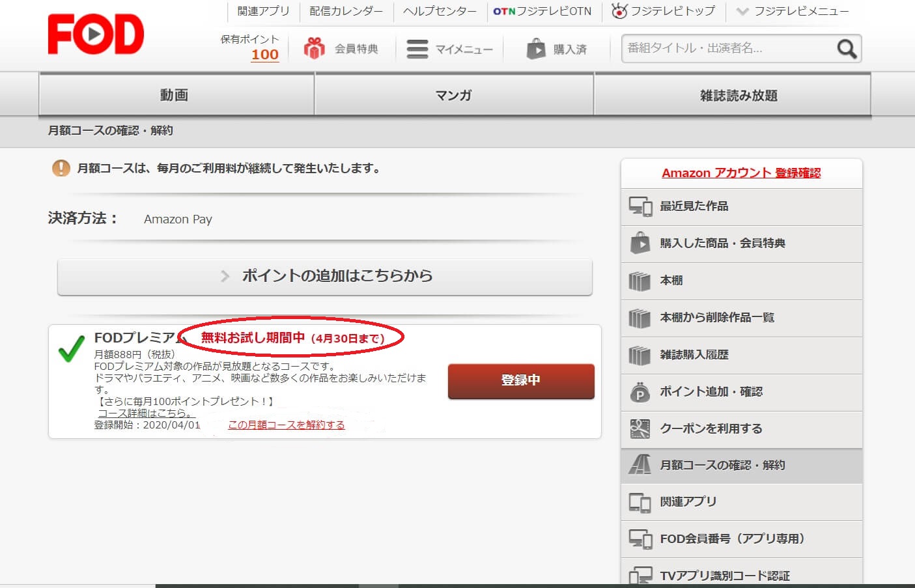Open the hamburger My Menu icon

click(x=417, y=49)
